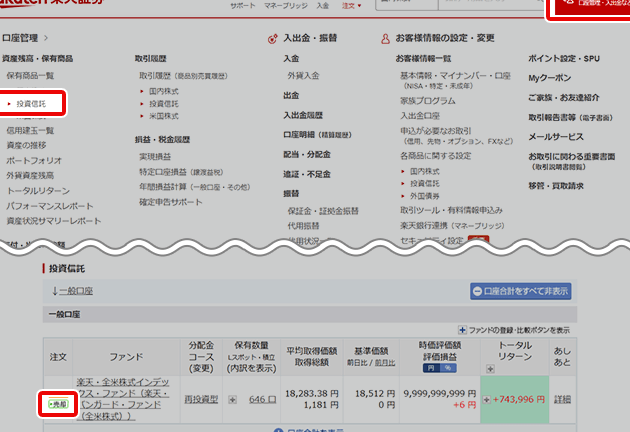This screenshot has height=432, width=630.
Task: Expand the plus icon beside +743,996 円
Action: coord(486,399)
